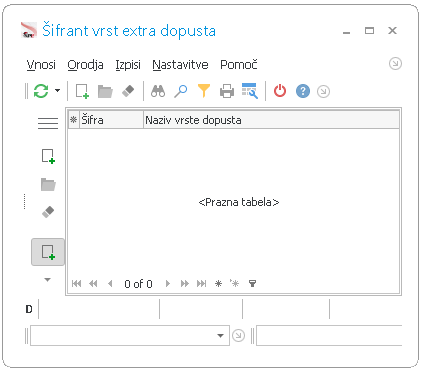Close the Šifrant vrst extra dopusta window
The width and height of the screenshot is (423, 373).
[x=392, y=31]
